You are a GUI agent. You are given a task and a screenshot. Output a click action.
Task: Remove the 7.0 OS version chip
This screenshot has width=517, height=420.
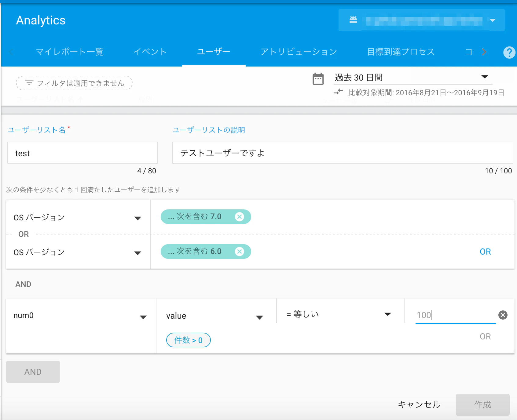point(240,217)
